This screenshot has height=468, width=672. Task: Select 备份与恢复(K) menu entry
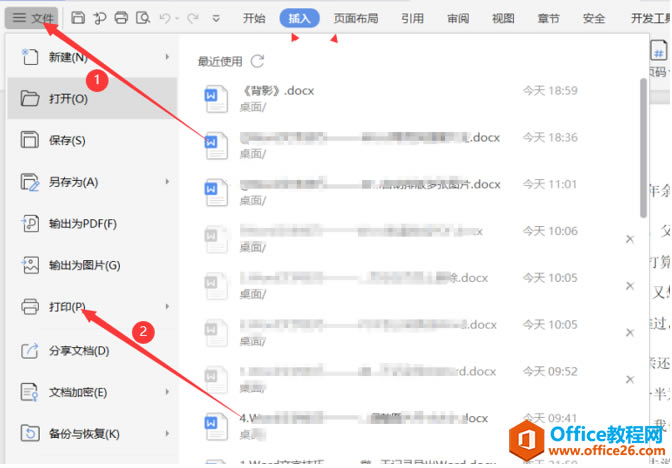tap(92, 434)
